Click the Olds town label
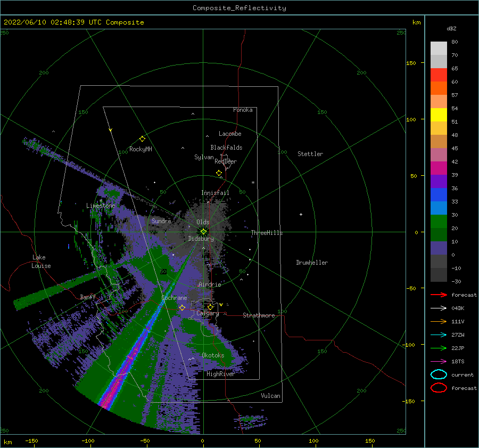The image size is (479, 448). tap(203, 222)
